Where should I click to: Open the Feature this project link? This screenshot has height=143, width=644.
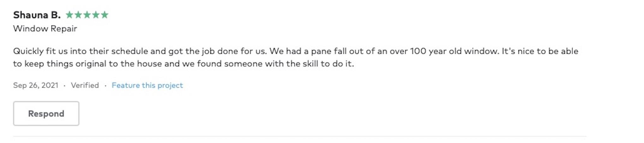(x=147, y=85)
